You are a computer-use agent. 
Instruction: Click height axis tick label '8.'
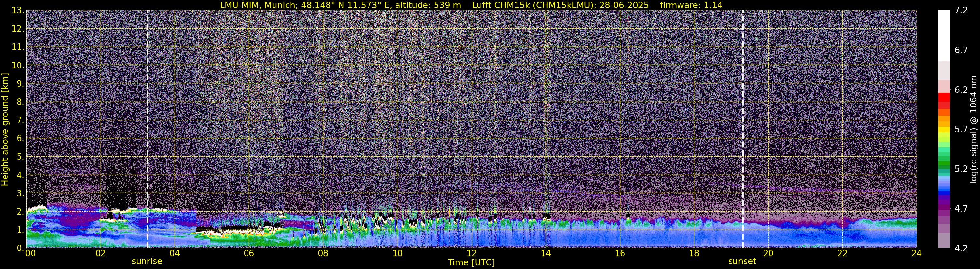[x=20, y=102]
